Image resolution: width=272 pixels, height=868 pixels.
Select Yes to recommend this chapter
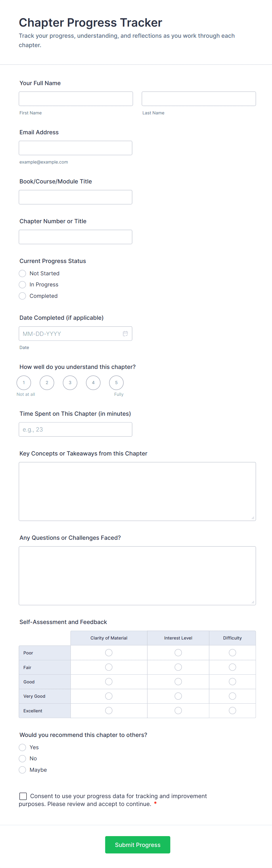pos(23,747)
